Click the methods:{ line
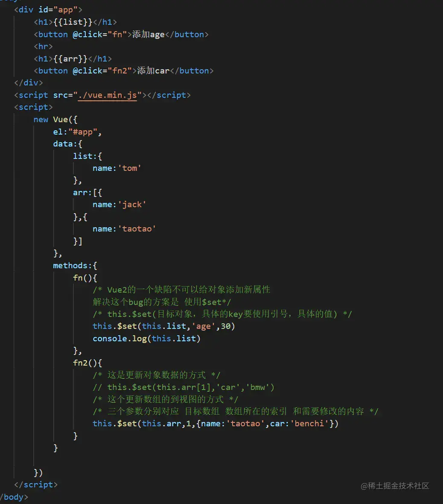The width and height of the screenshot is (443, 504). coord(75,266)
